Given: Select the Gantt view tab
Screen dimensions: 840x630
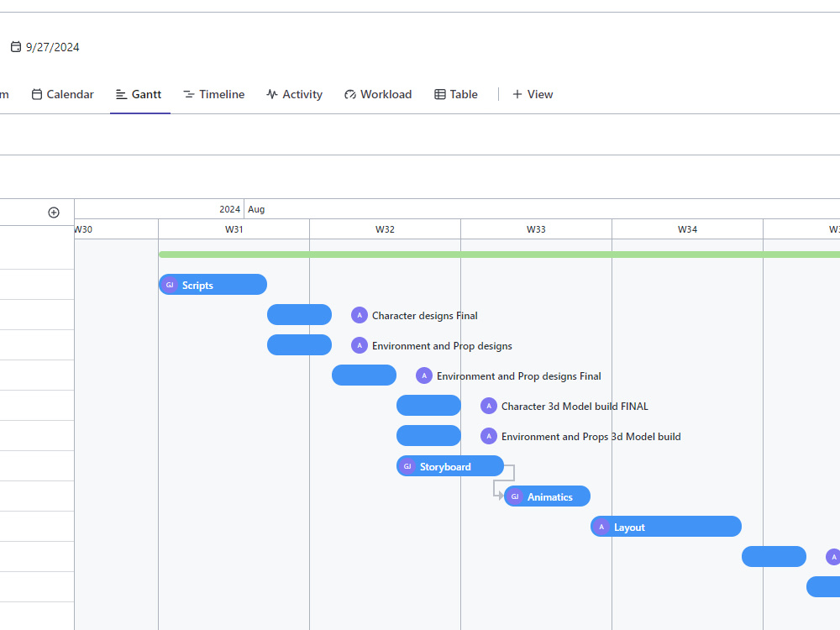Looking at the screenshot, I should click(139, 94).
